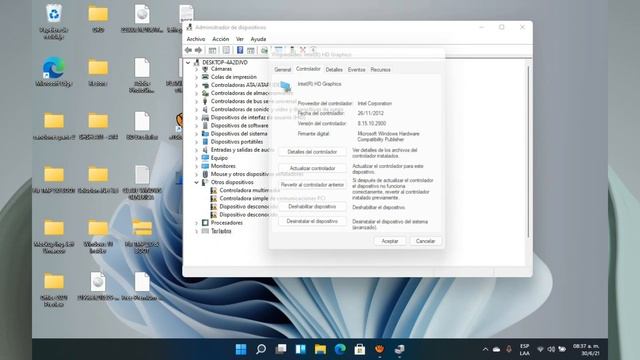640x360 pixels.
Task: Switch to the Eventos tab
Action: tap(357, 70)
